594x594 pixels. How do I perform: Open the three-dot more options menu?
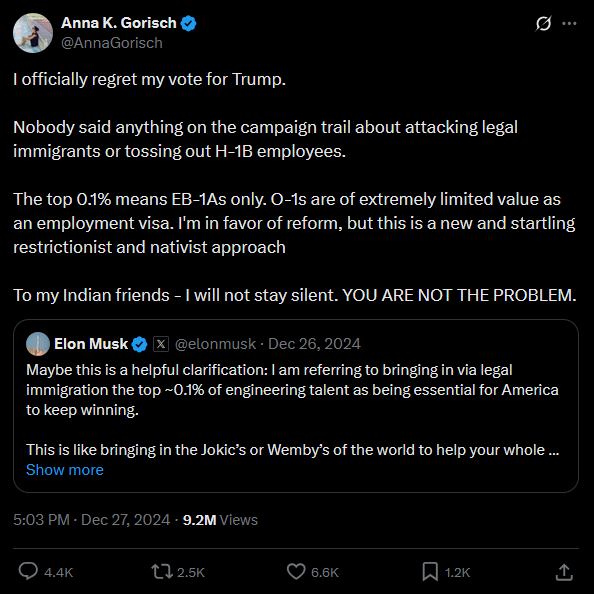tap(569, 23)
